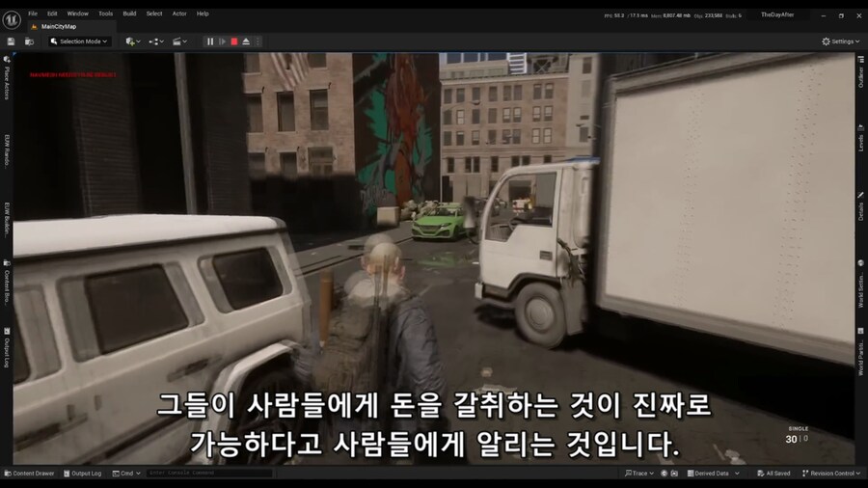Open the Blueprints toolbar dropdown
Screen dimensions: 868x488
[156, 41]
